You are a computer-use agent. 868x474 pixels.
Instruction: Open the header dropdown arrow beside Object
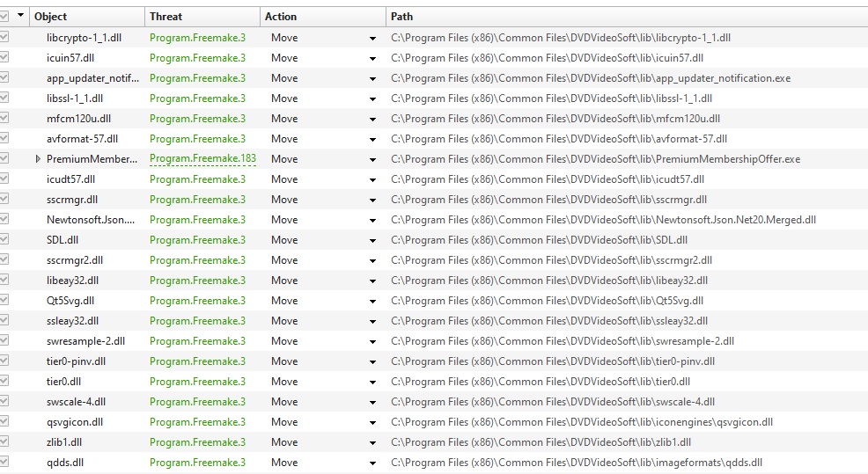(x=21, y=16)
